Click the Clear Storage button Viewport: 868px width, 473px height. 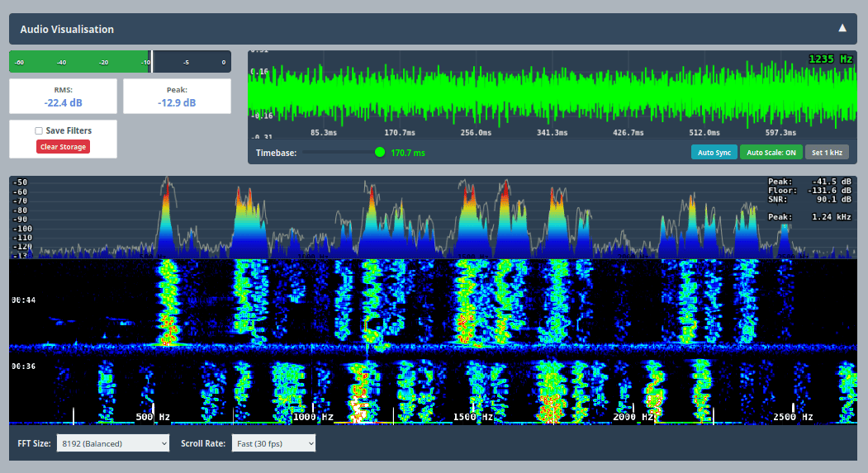click(x=63, y=147)
